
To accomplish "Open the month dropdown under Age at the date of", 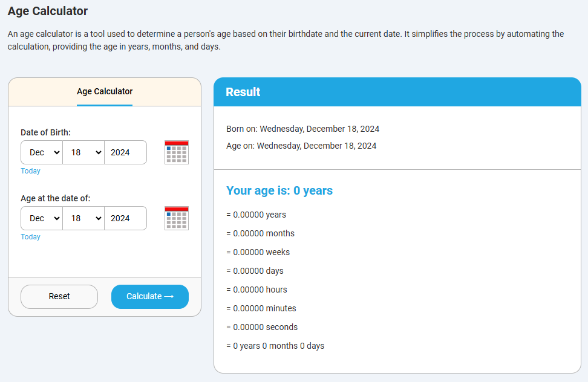I will (x=42, y=218).
